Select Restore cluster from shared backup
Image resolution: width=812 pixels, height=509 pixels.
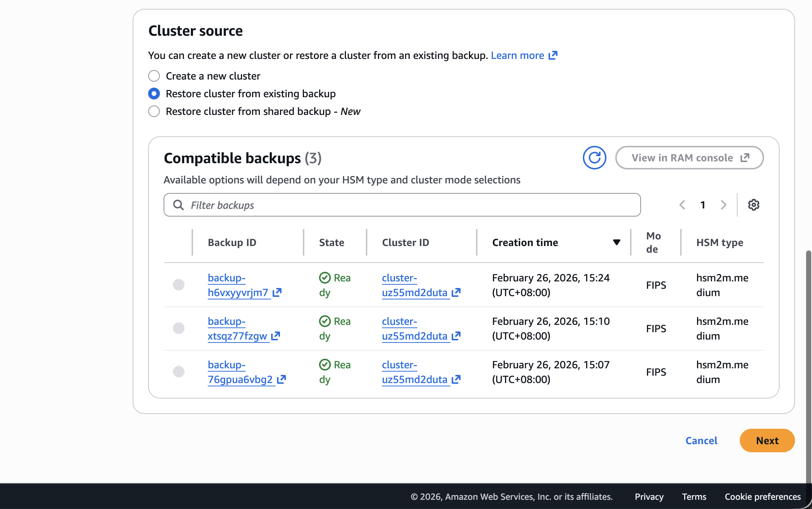(154, 111)
